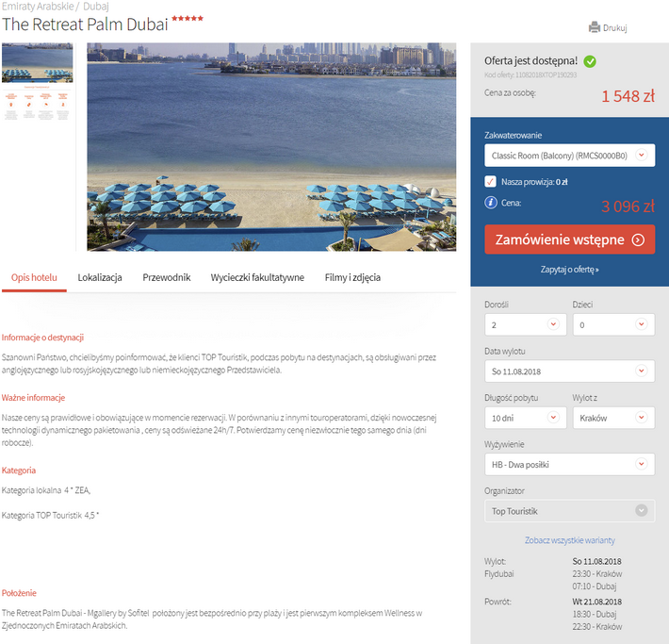The height and width of the screenshot is (644, 669).
Task: Click the Położenie heading
Action: tap(19, 593)
